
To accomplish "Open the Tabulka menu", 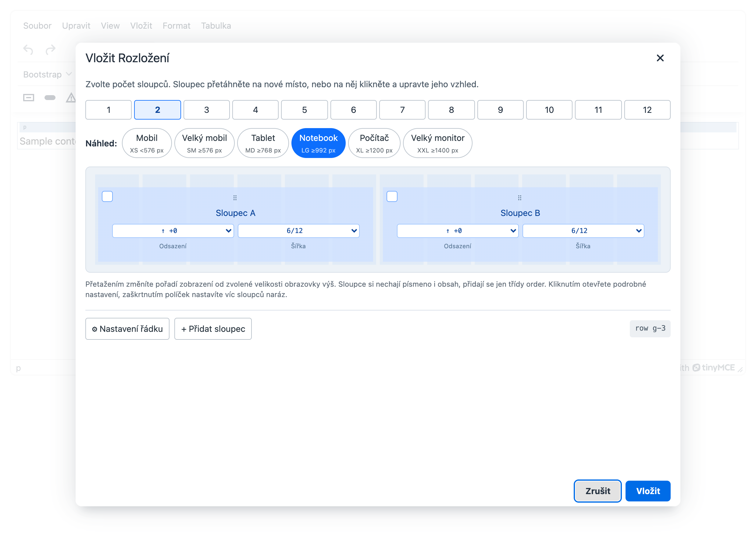I will click(x=216, y=26).
